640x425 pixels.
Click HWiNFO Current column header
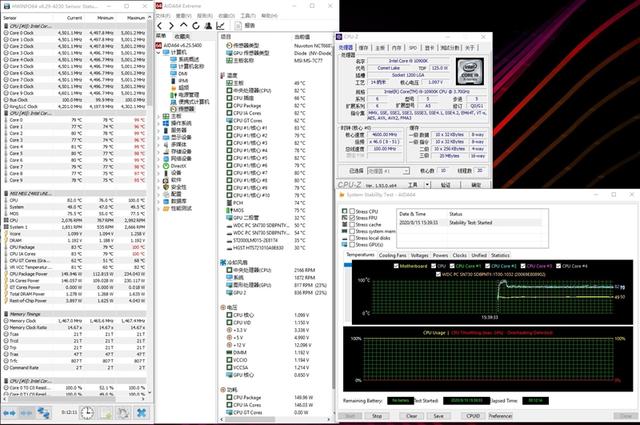click(x=74, y=18)
